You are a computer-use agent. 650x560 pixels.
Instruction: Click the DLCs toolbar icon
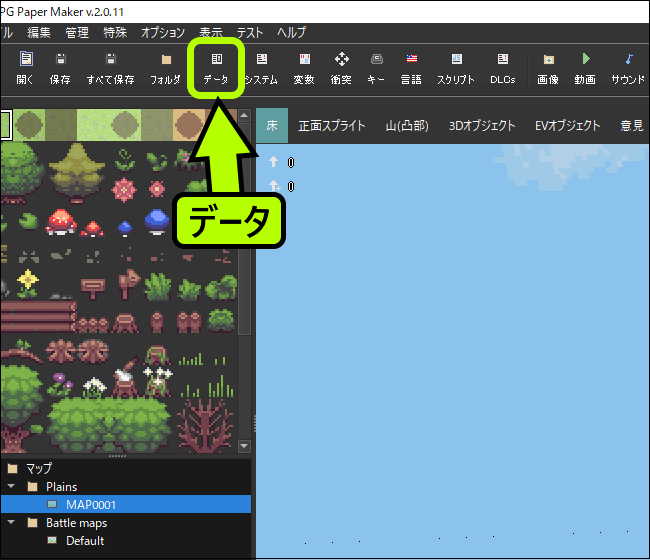tap(503, 68)
